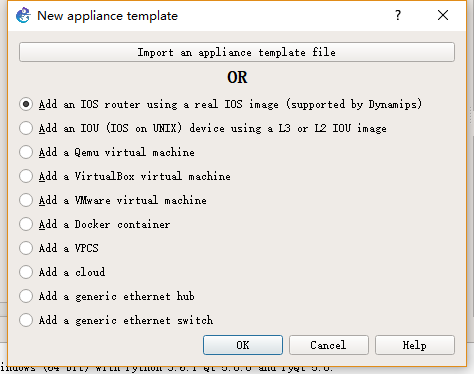Viewport: 474px width, 374px height.
Task: Click the GNS3 app icon in title bar
Action: [23, 16]
